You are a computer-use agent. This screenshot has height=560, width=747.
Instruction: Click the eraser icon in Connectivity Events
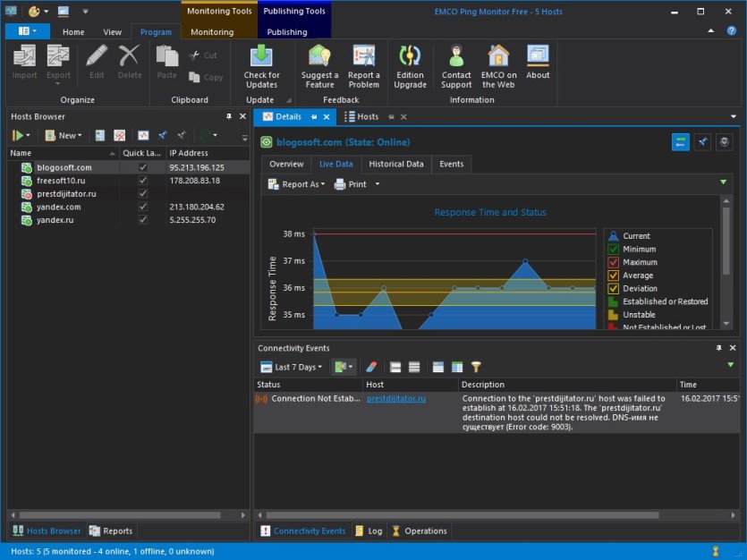(371, 367)
